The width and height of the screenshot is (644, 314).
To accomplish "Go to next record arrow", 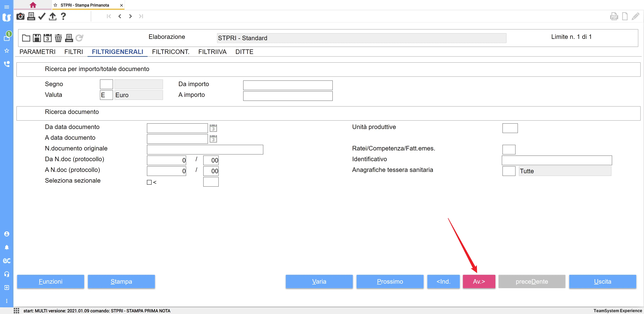I will click(x=130, y=16).
